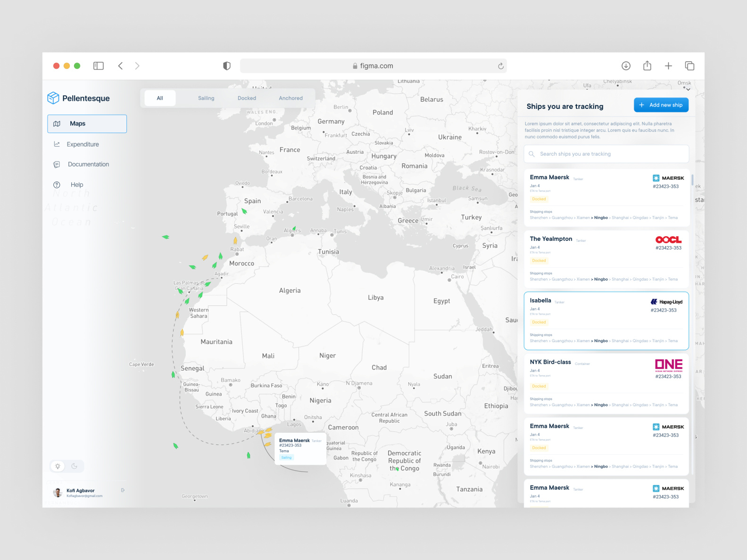Collapse the ships panel using the top chevron
Viewport: 747px width, 560px height.
688,89
